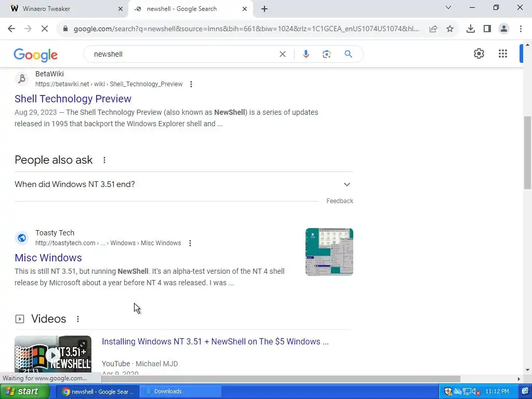Open Chrome downloads icon
Image resolution: width=532 pixels, height=399 pixels.
471,29
